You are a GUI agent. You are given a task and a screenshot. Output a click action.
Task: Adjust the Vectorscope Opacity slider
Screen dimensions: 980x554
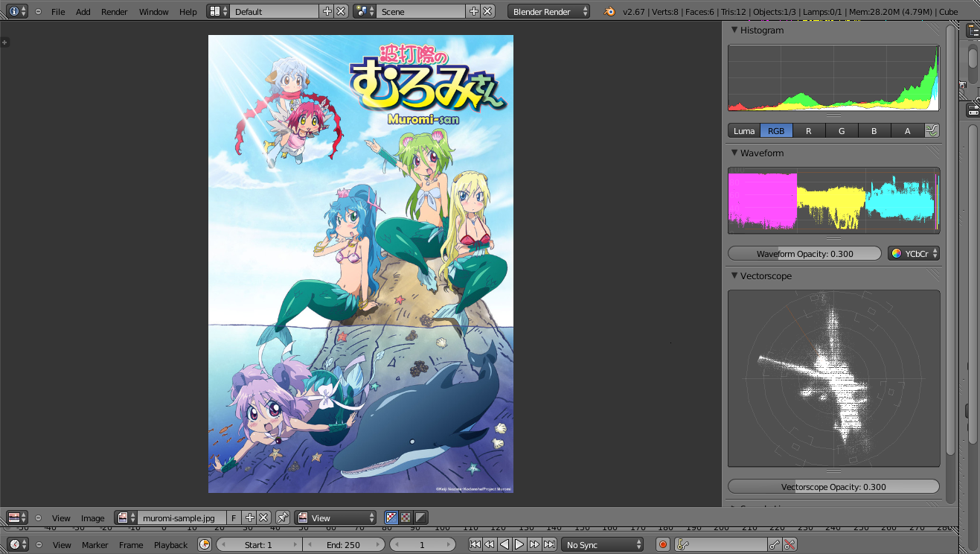(833, 486)
